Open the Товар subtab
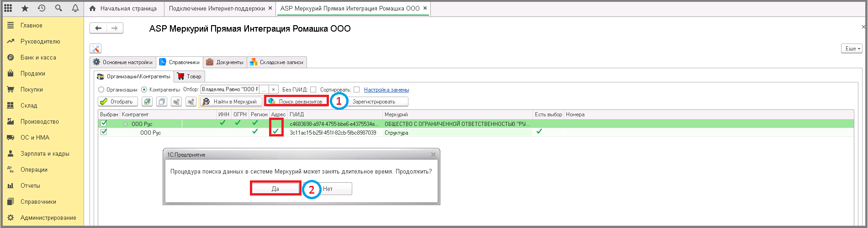Image resolution: width=868 pixels, height=228 pixels. pos(190,76)
